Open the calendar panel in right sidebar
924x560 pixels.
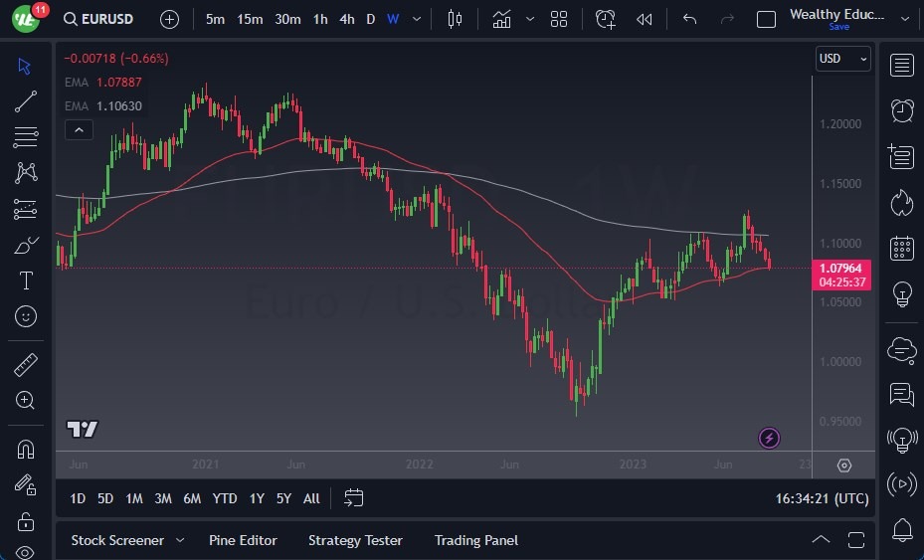[x=902, y=248]
